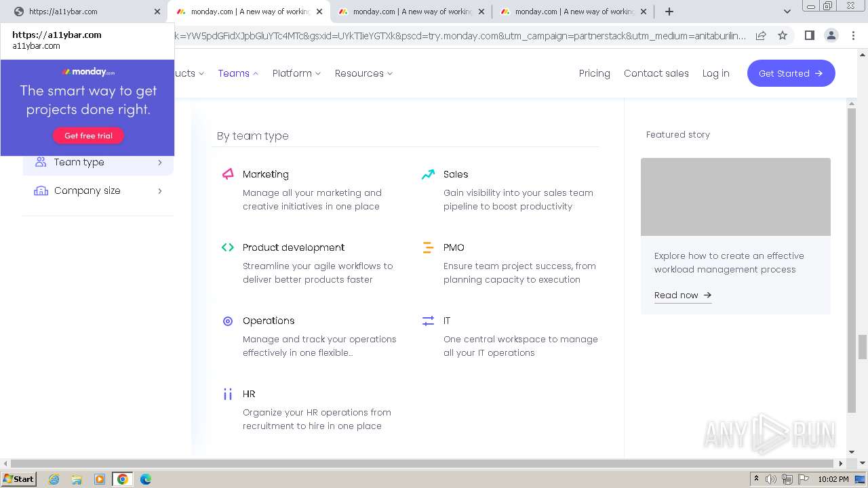Expand Company size submenu chevron
The height and width of the screenshot is (488, 868).
click(x=160, y=191)
